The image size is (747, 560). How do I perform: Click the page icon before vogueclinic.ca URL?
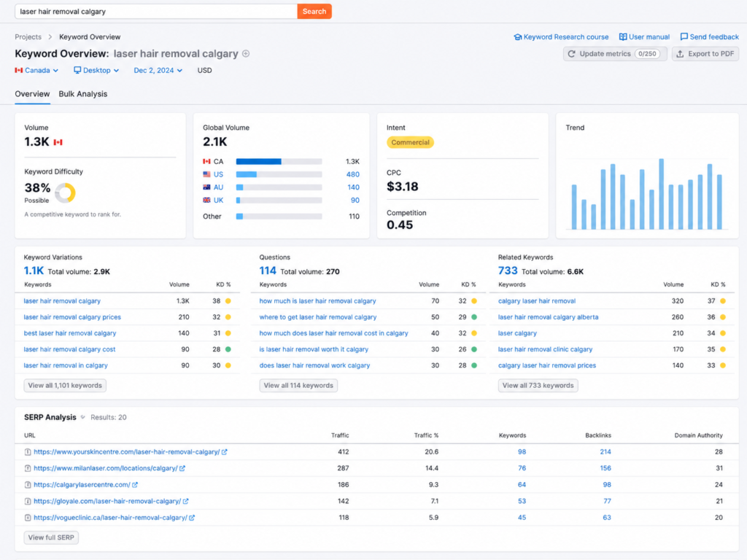[28, 518]
